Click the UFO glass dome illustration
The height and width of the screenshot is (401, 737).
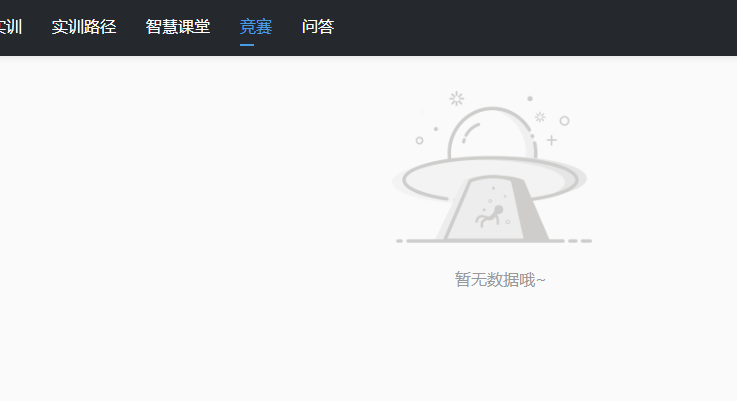(x=492, y=133)
